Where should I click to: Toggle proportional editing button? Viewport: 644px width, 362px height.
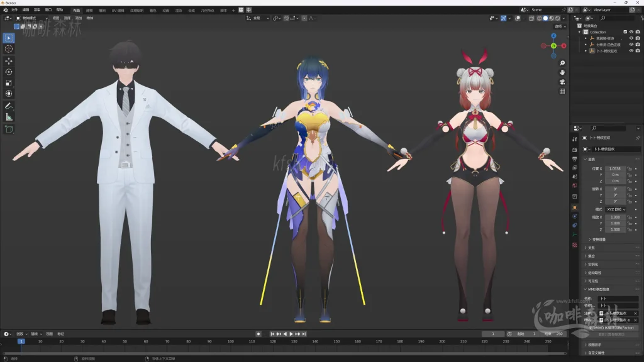(x=304, y=18)
